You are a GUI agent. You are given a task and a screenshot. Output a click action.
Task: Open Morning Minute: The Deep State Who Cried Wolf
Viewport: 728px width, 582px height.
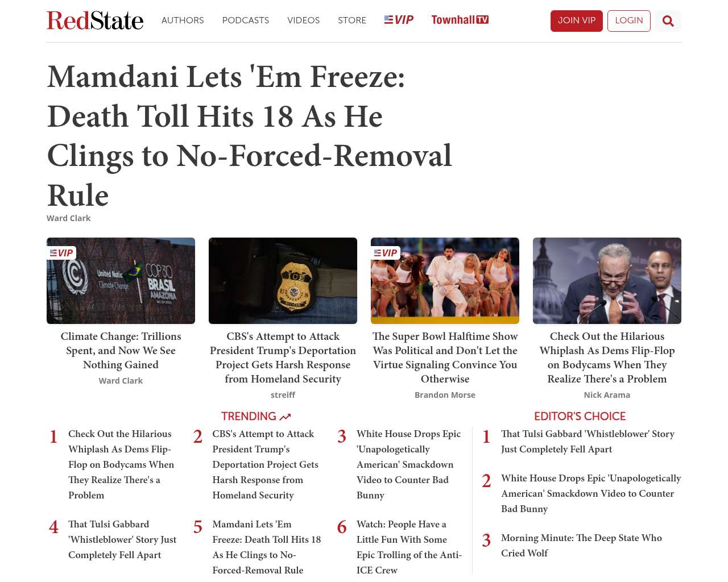pos(581,546)
